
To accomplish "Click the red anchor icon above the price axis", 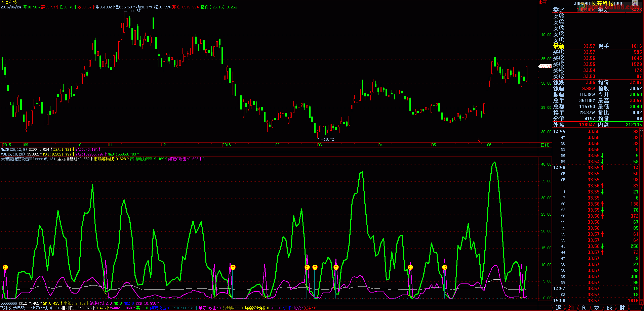I will pyautogui.click(x=541, y=2).
